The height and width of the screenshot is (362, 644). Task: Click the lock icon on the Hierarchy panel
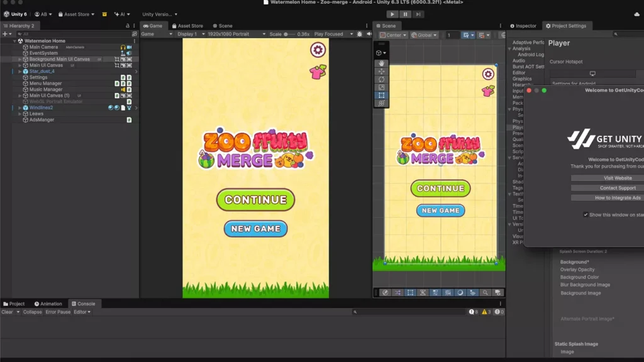(128, 26)
